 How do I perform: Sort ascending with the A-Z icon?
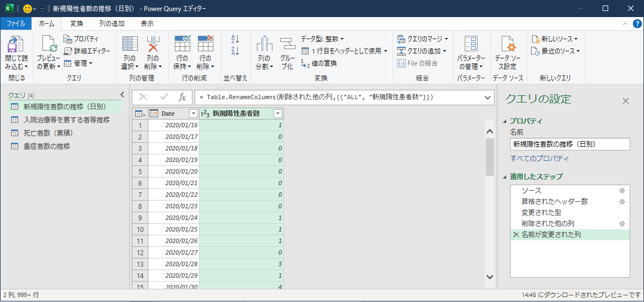click(235, 39)
